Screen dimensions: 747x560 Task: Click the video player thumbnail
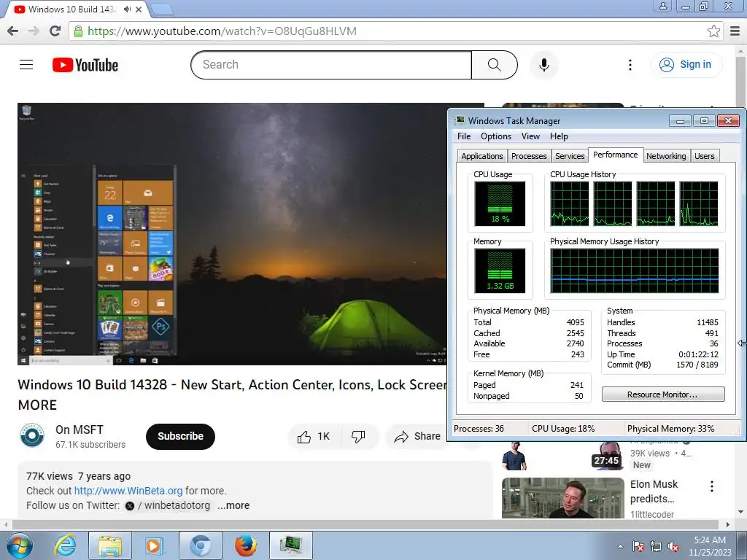tap(233, 234)
